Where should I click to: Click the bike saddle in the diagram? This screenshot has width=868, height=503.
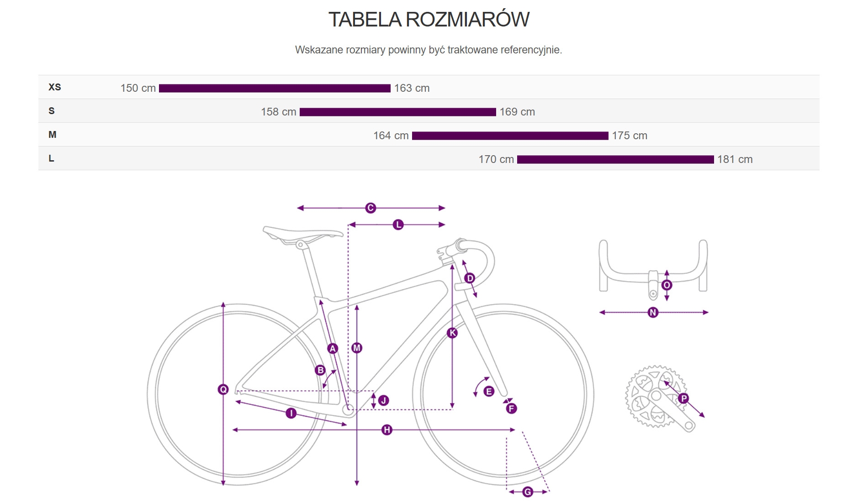click(302, 233)
